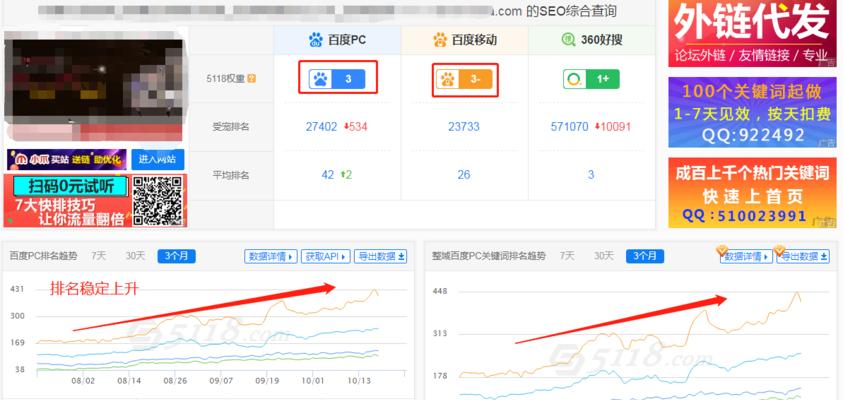This screenshot has width=843, height=400.
Task: Click the red 534 rank drop indicator
Action: pos(355,127)
